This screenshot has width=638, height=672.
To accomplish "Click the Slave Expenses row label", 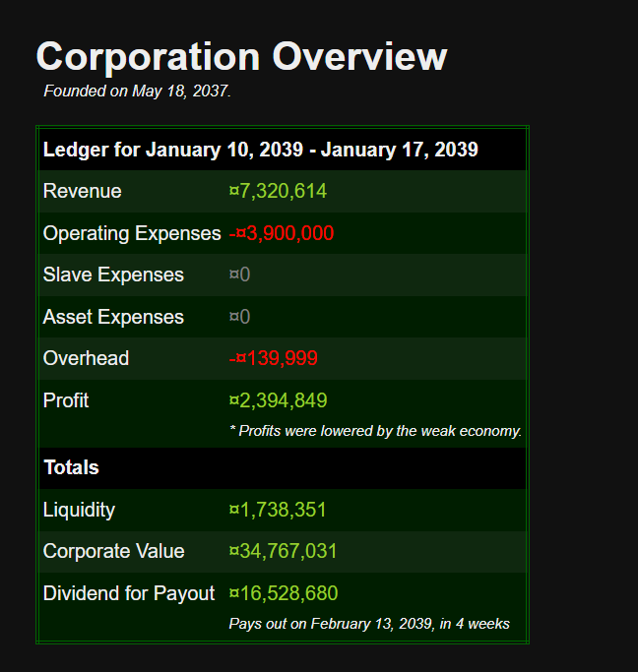I will pos(113,275).
